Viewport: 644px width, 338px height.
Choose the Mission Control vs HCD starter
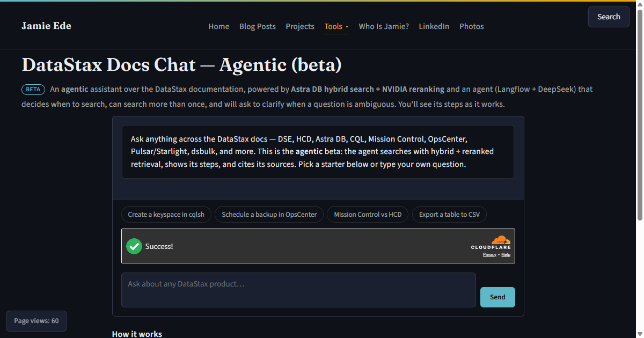[x=368, y=215]
